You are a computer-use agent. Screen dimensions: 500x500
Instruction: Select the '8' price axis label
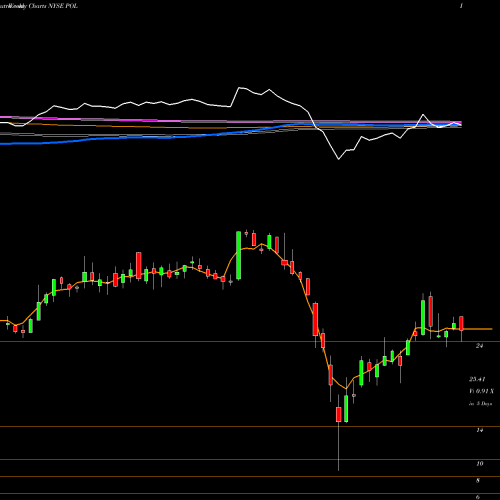(478, 481)
